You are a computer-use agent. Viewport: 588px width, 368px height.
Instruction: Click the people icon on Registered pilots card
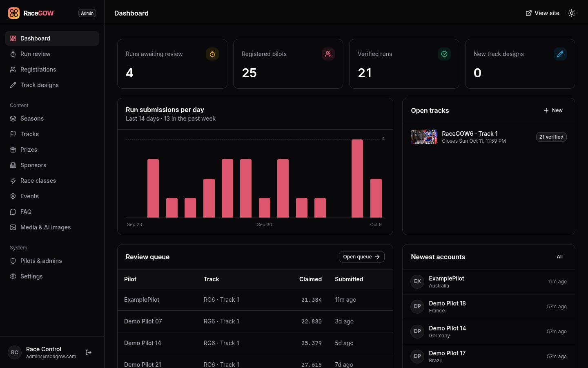pyautogui.click(x=328, y=54)
